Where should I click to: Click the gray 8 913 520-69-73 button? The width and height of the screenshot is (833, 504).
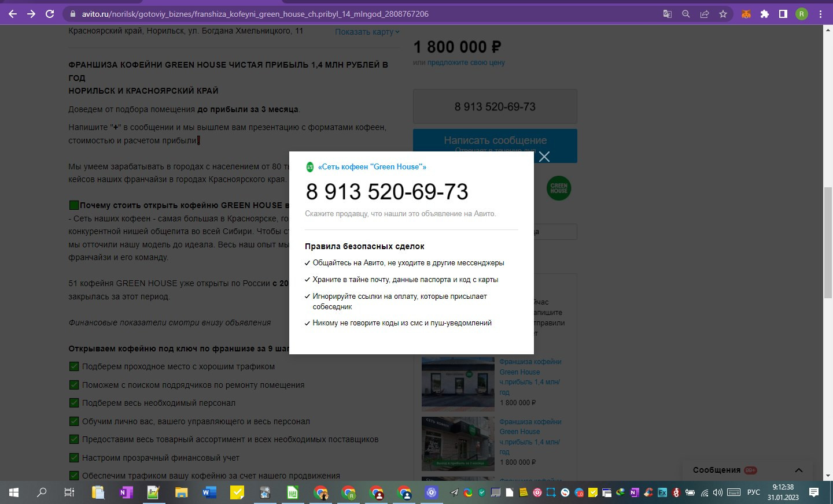[495, 106]
